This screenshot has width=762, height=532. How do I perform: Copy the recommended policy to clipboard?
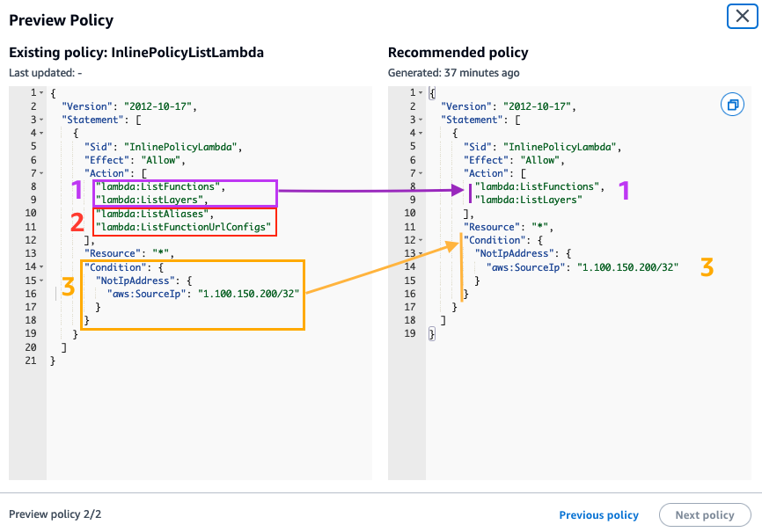(733, 104)
